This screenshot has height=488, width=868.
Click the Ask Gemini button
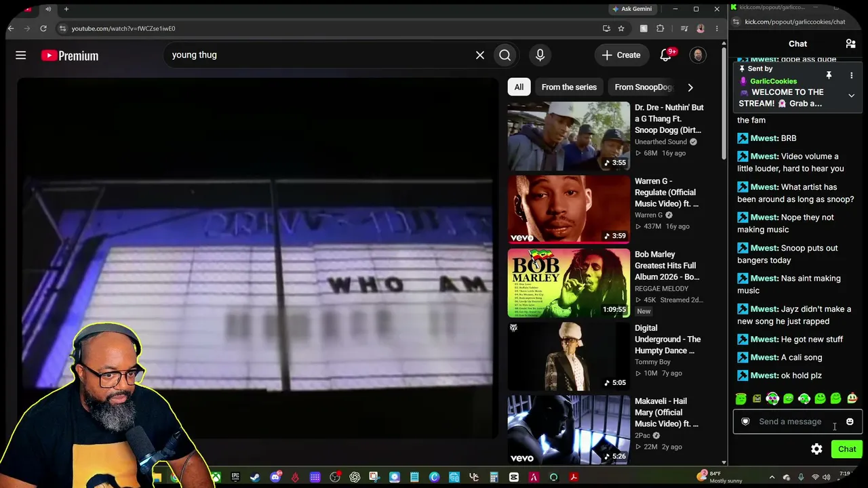click(x=632, y=9)
